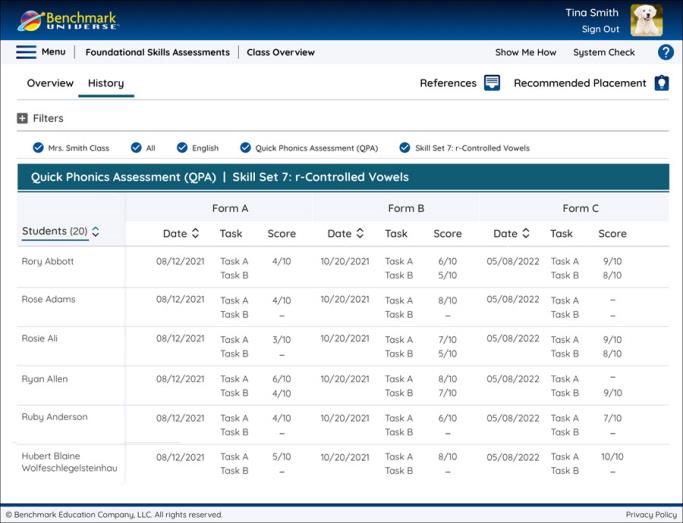The image size is (683, 523).
Task: Sort by the Students (20) column arrows
Action: pos(96,231)
